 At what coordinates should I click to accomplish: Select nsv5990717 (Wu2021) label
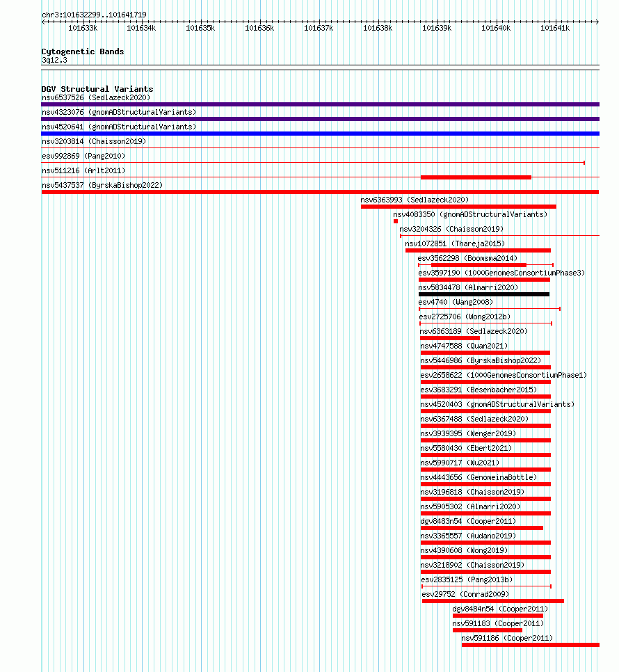pyautogui.click(x=460, y=462)
